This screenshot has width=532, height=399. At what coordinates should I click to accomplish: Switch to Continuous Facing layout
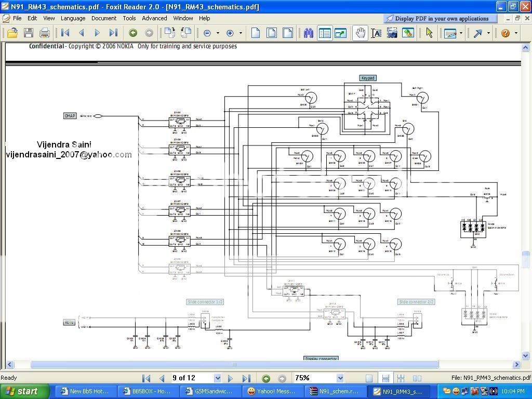(x=401, y=378)
